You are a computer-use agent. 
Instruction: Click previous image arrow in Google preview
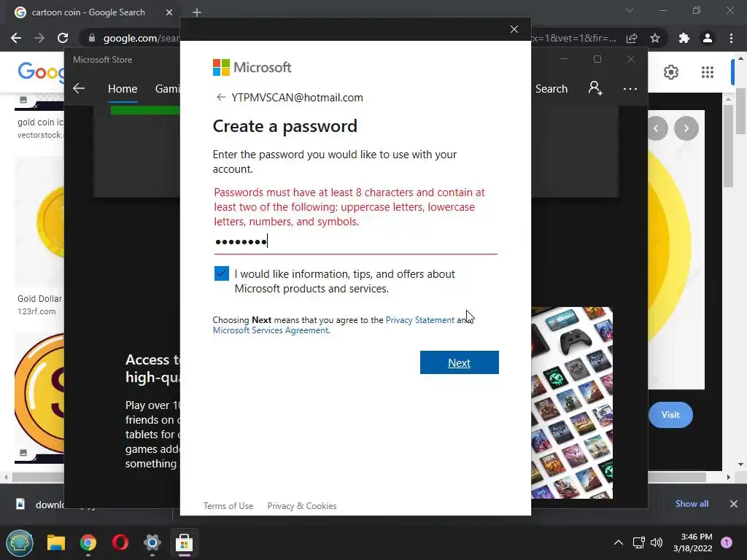click(657, 128)
